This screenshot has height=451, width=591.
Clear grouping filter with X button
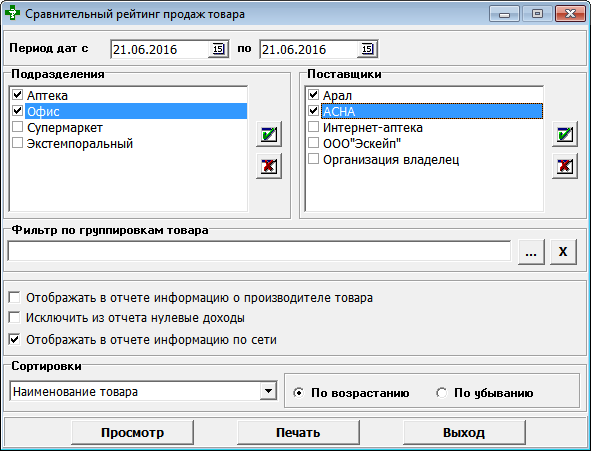pyautogui.click(x=563, y=252)
